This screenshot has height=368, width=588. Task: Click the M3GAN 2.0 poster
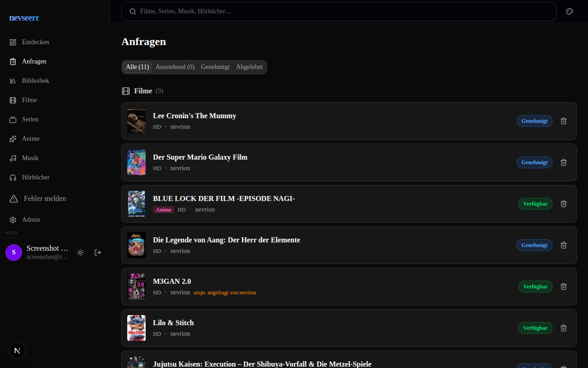pos(136,287)
